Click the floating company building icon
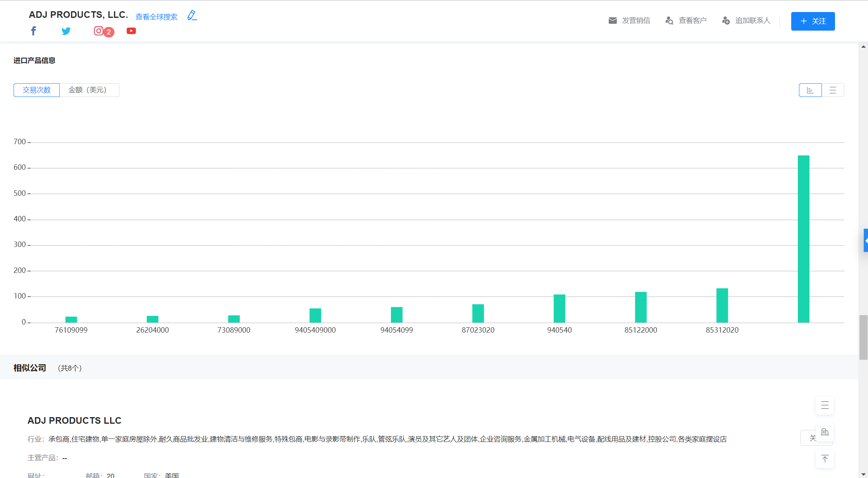This screenshot has height=478, width=868. point(825,432)
